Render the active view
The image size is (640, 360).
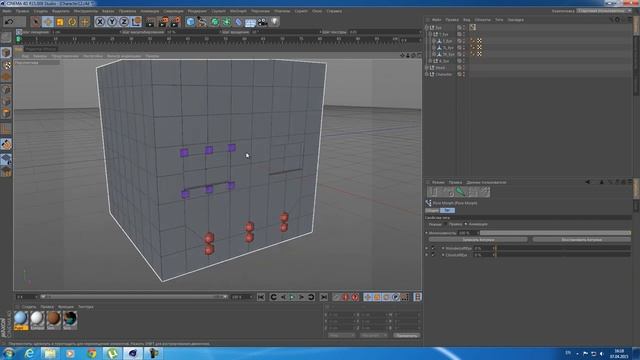pyautogui.click(x=150, y=22)
